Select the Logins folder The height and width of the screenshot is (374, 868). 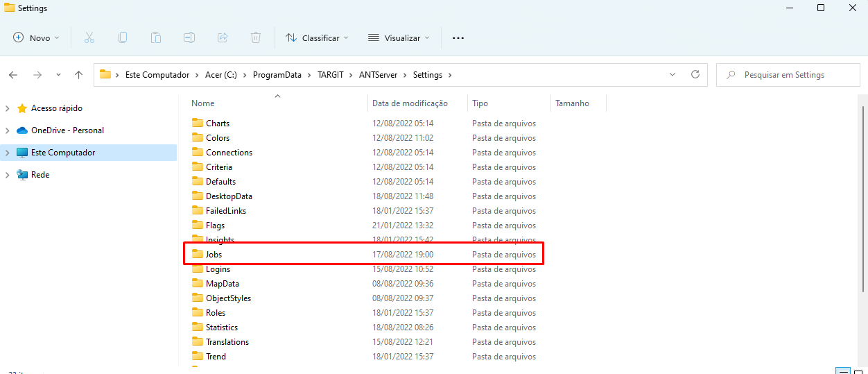218,269
